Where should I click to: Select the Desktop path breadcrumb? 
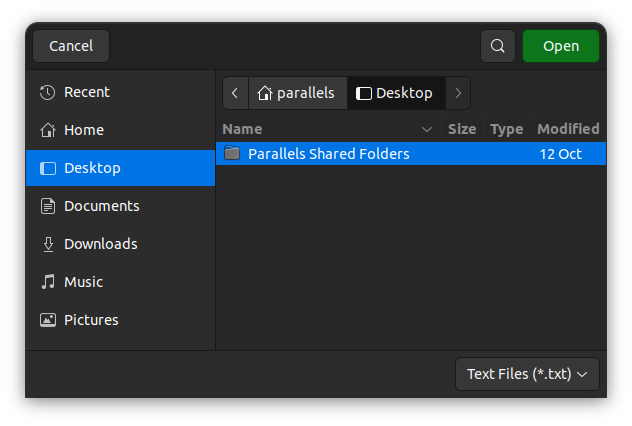click(395, 93)
